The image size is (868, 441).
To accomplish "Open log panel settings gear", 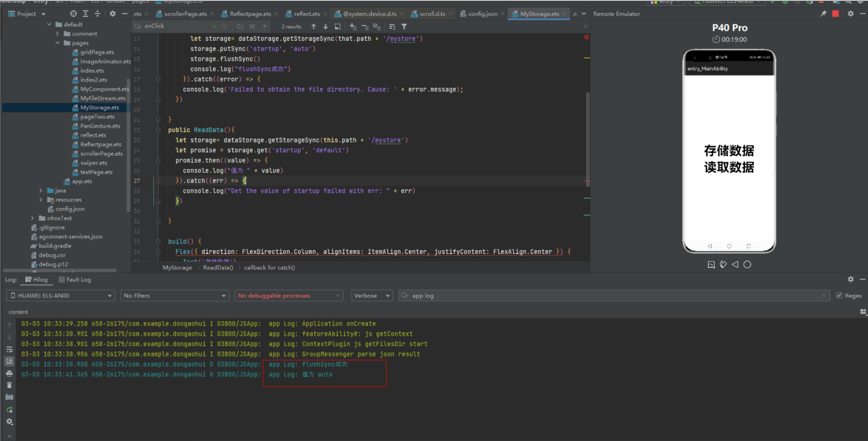I will click(x=850, y=279).
